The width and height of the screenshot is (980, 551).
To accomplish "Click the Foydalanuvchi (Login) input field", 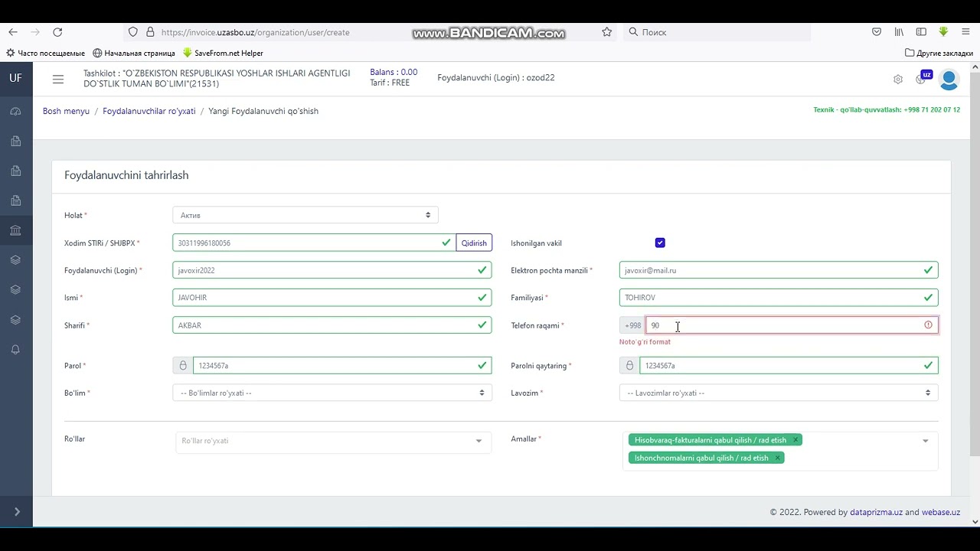I will [x=332, y=270].
